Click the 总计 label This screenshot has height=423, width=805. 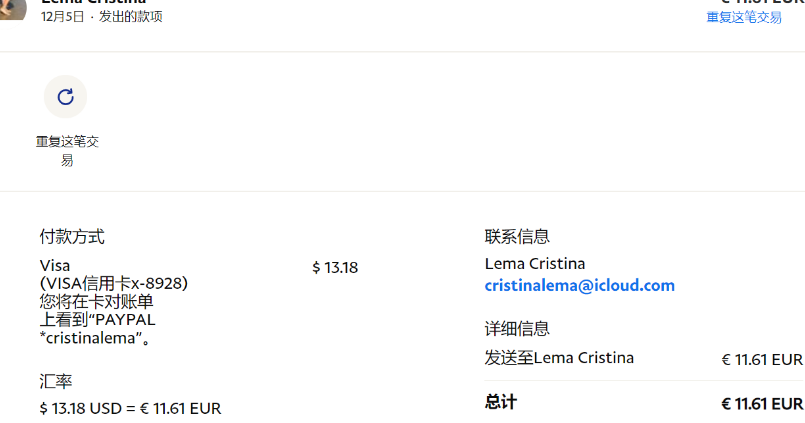[x=501, y=402]
